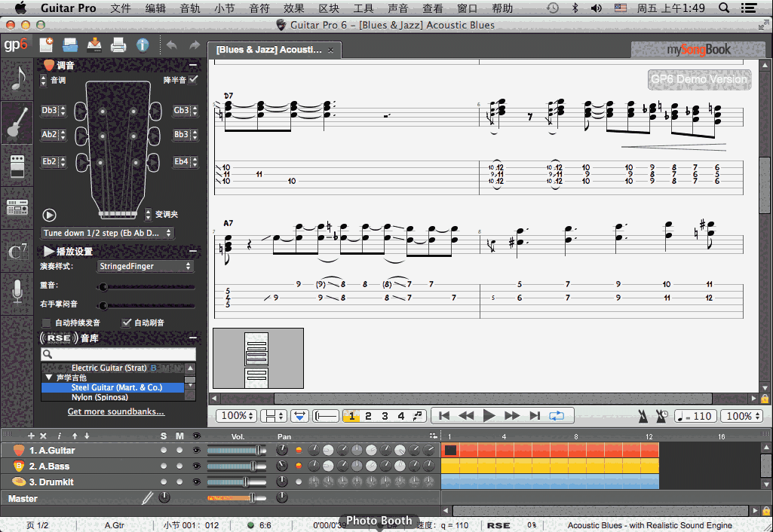
Task: Click the metronome icon near the tempo display
Action: click(643, 415)
